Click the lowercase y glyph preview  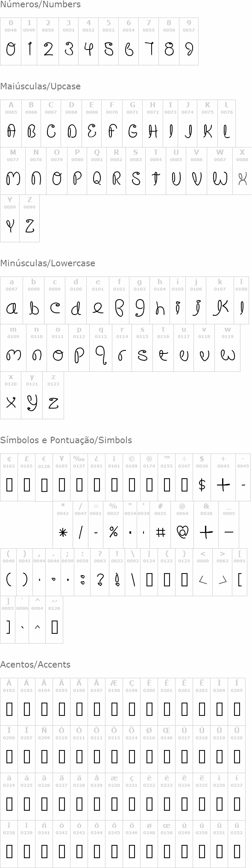(x=32, y=403)
